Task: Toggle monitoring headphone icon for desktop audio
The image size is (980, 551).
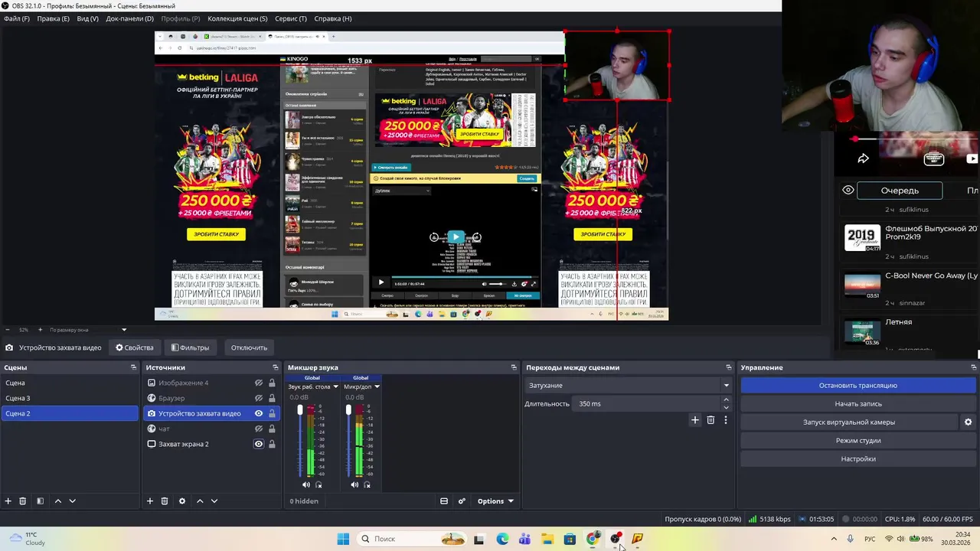Action: pyautogui.click(x=318, y=484)
